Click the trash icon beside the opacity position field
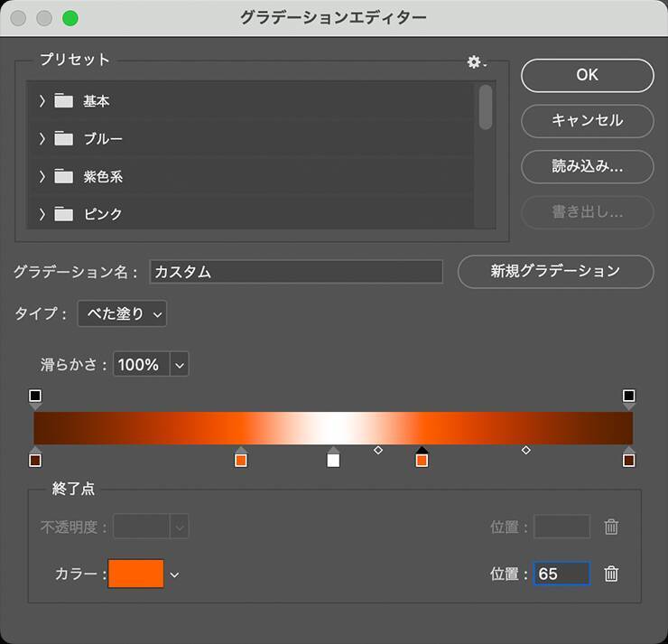Image resolution: width=668 pixels, height=644 pixels. tap(611, 527)
